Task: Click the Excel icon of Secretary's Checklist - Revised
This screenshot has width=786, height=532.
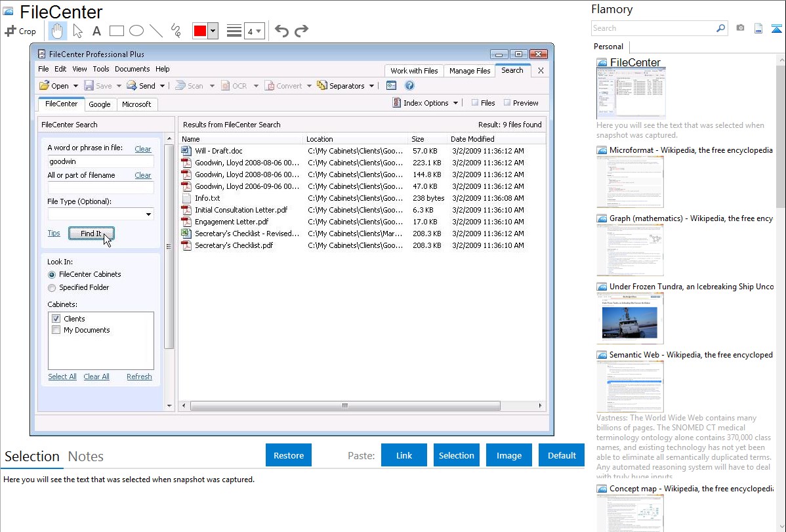Action: point(186,234)
